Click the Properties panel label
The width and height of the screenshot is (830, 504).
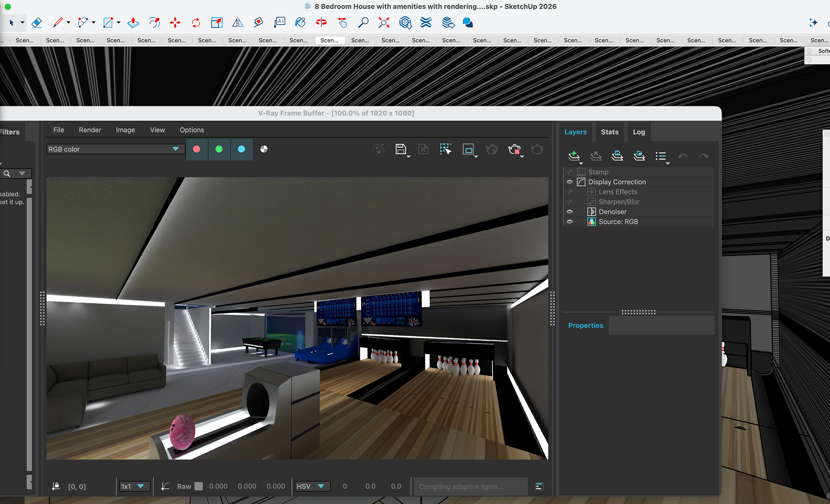[585, 325]
